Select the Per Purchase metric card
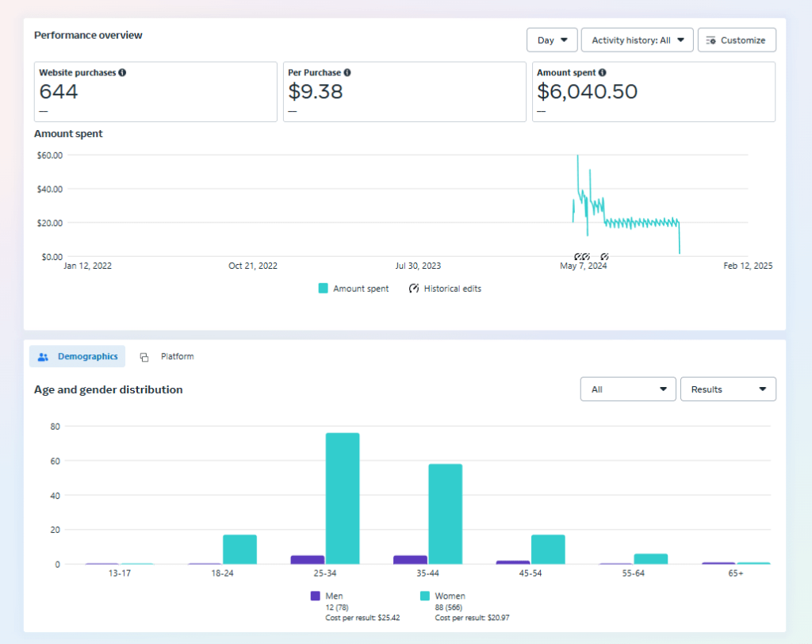 pyautogui.click(x=404, y=92)
